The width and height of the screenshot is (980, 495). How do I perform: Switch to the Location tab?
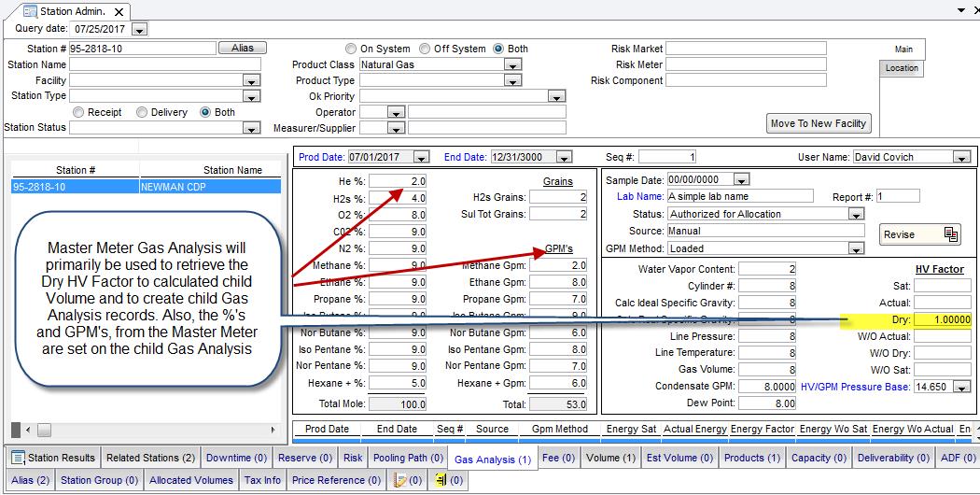[902, 68]
